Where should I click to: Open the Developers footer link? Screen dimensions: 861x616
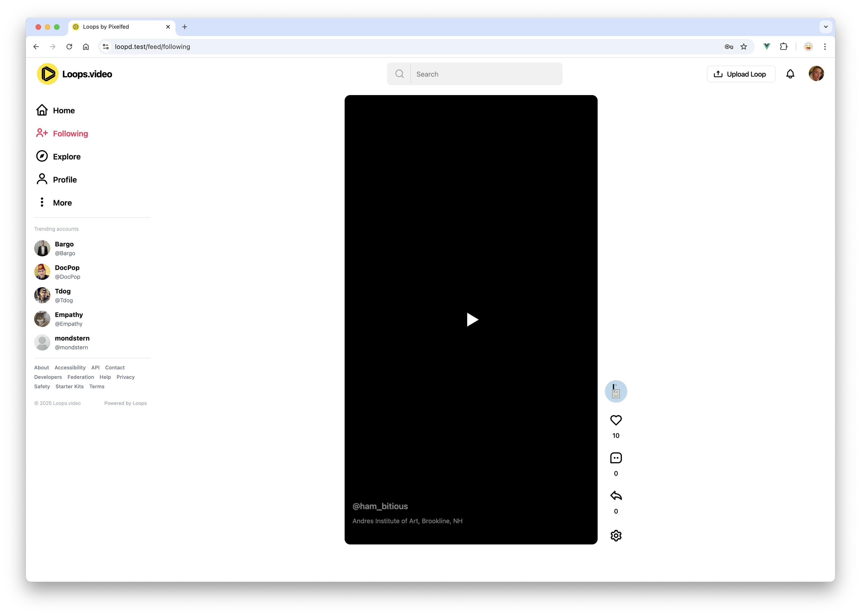[48, 377]
